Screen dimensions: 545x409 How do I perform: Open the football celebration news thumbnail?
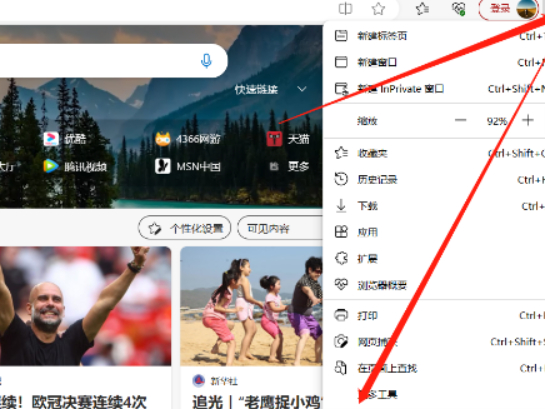[x=85, y=306]
